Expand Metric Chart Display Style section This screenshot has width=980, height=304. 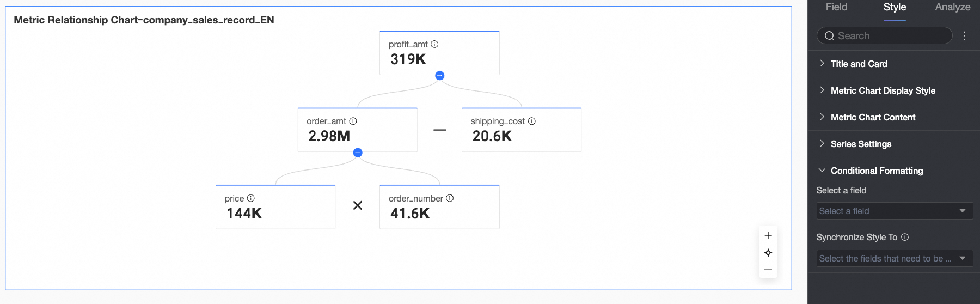[883, 90]
